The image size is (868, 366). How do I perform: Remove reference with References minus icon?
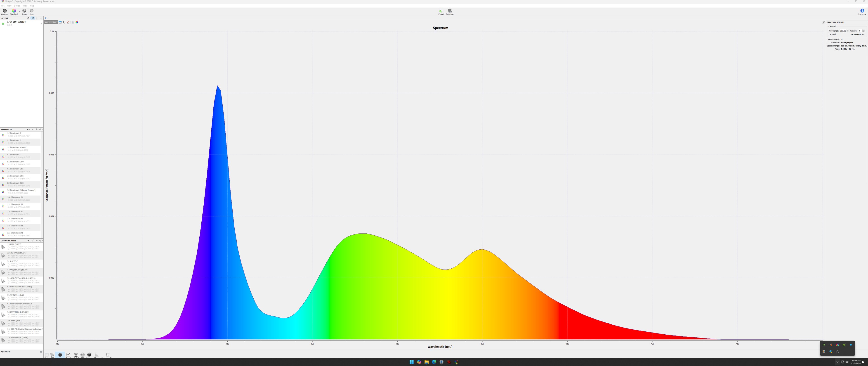(32, 129)
